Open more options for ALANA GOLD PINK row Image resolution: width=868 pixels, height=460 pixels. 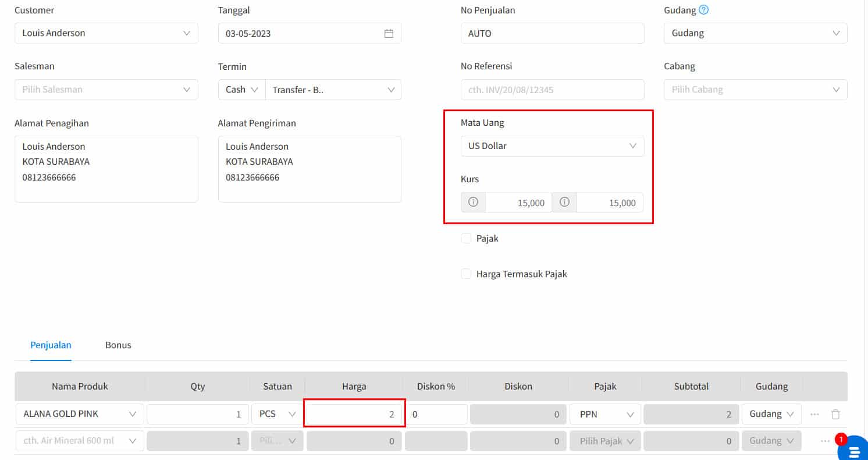click(814, 414)
